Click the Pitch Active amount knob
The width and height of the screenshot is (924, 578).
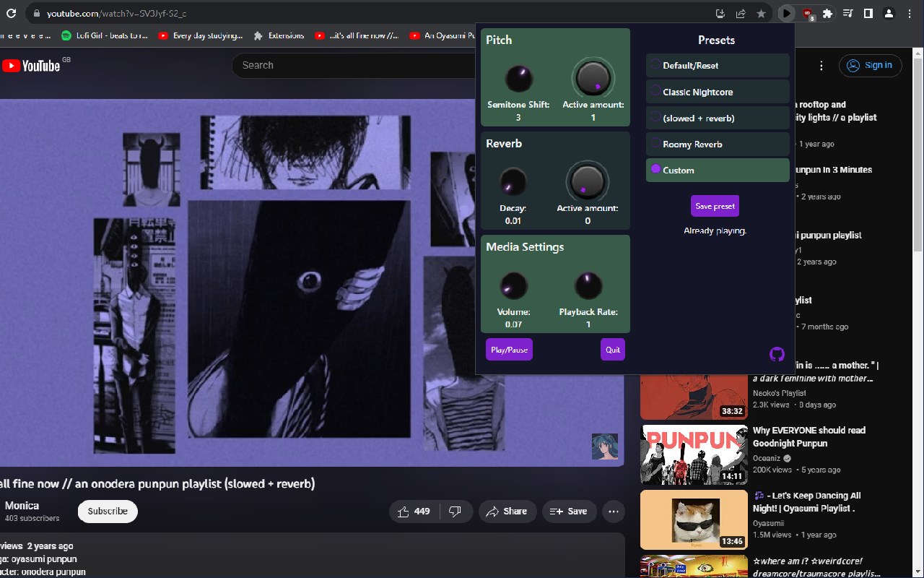(x=593, y=77)
